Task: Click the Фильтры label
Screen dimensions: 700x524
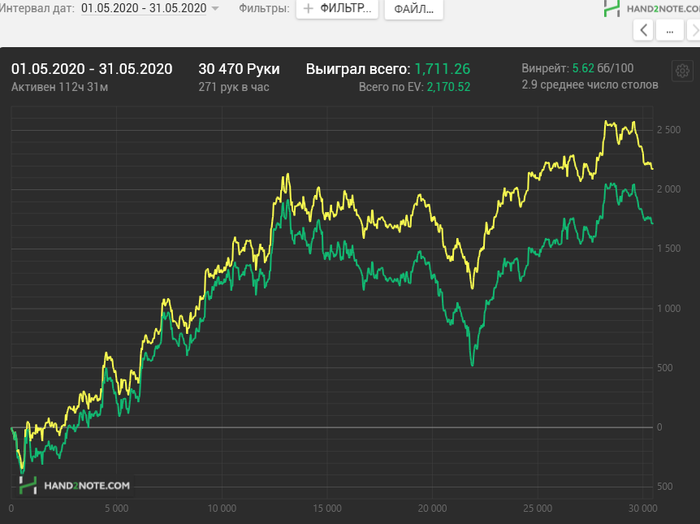Action: point(264,8)
